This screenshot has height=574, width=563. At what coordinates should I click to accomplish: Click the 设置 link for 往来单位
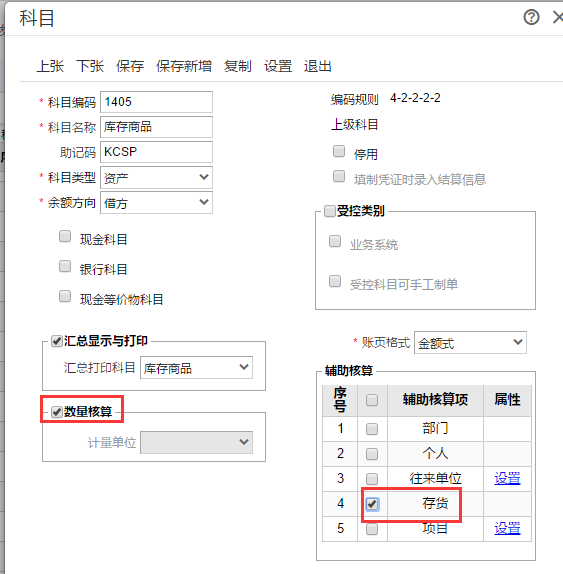[x=507, y=478]
